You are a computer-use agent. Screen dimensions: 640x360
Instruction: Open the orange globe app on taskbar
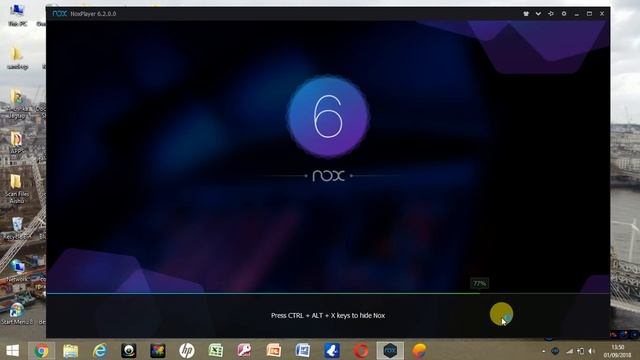(x=419, y=351)
